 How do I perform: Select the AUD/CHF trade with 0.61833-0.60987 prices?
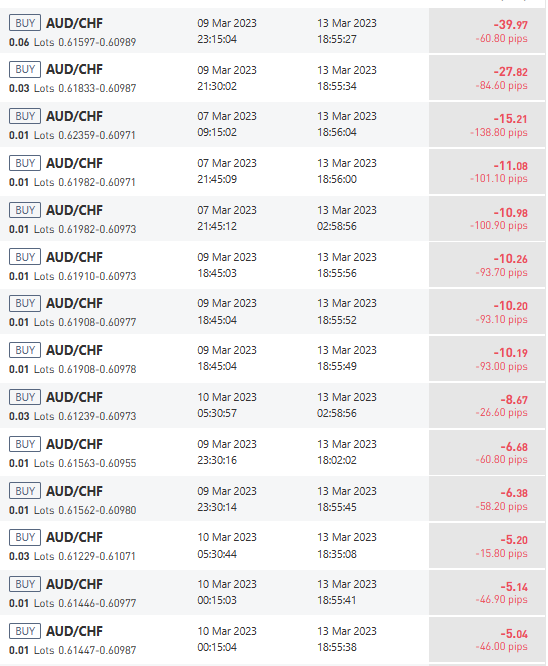point(272,78)
